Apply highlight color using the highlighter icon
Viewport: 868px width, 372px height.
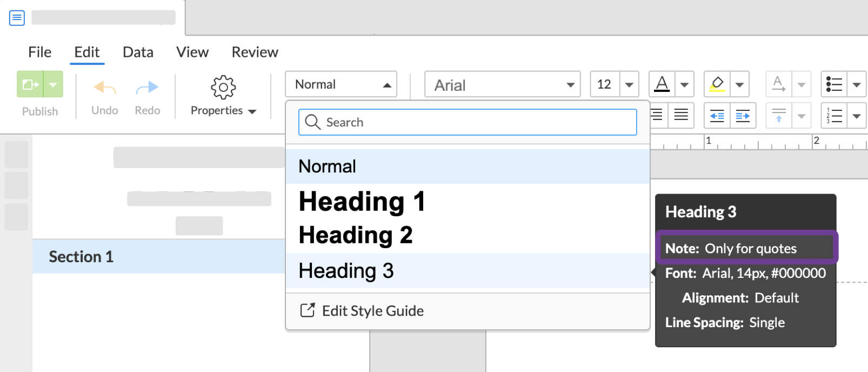[x=718, y=84]
